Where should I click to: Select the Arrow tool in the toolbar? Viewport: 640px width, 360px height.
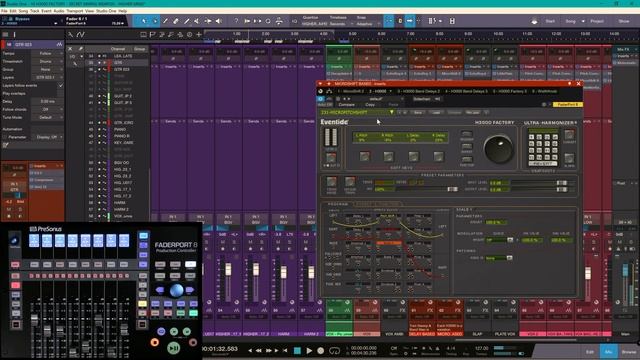pyautogui.click(x=144, y=21)
